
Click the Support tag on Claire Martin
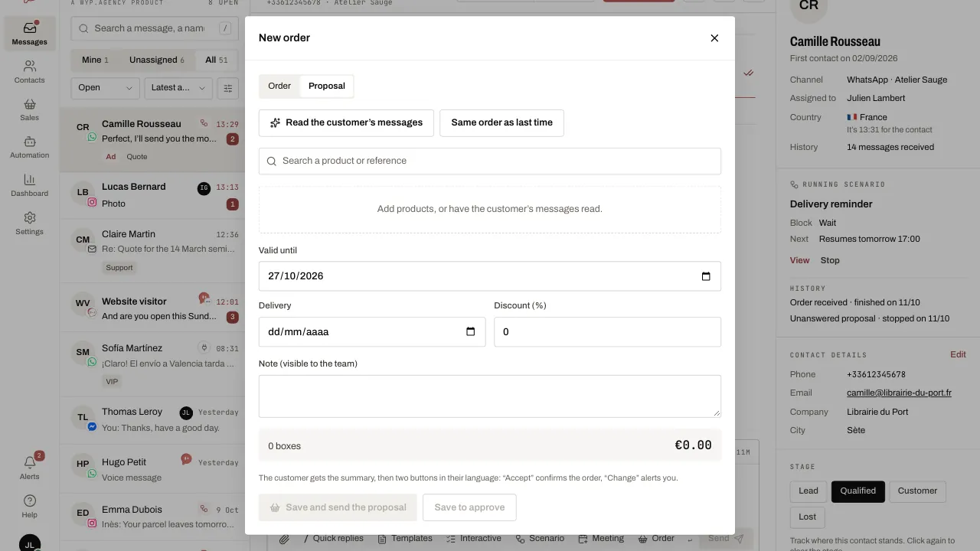[x=119, y=268]
